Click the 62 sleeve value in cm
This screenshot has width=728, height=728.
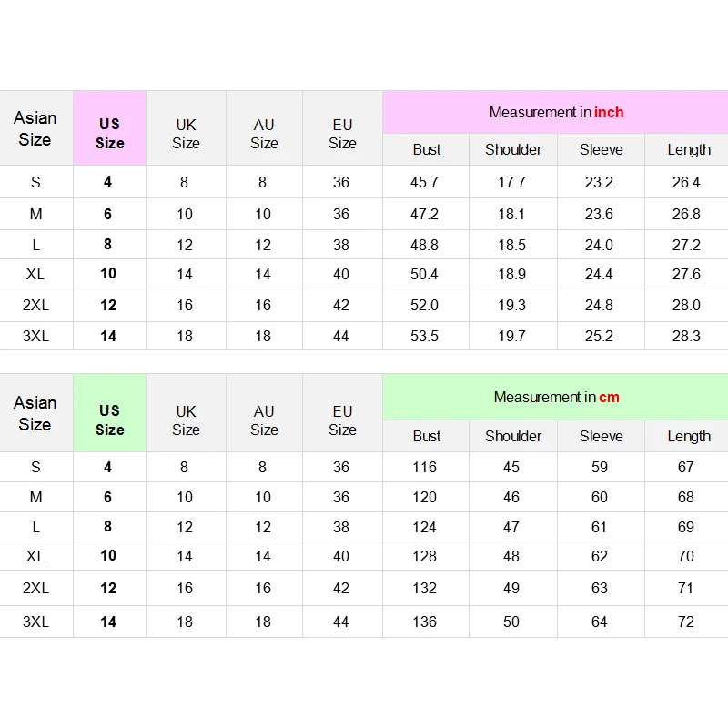600,556
